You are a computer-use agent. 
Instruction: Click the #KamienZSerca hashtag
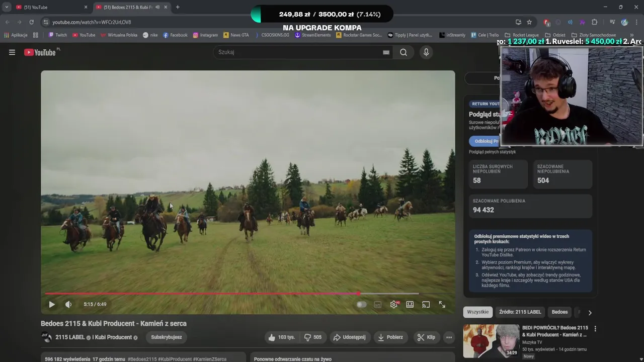click(210, 359)
